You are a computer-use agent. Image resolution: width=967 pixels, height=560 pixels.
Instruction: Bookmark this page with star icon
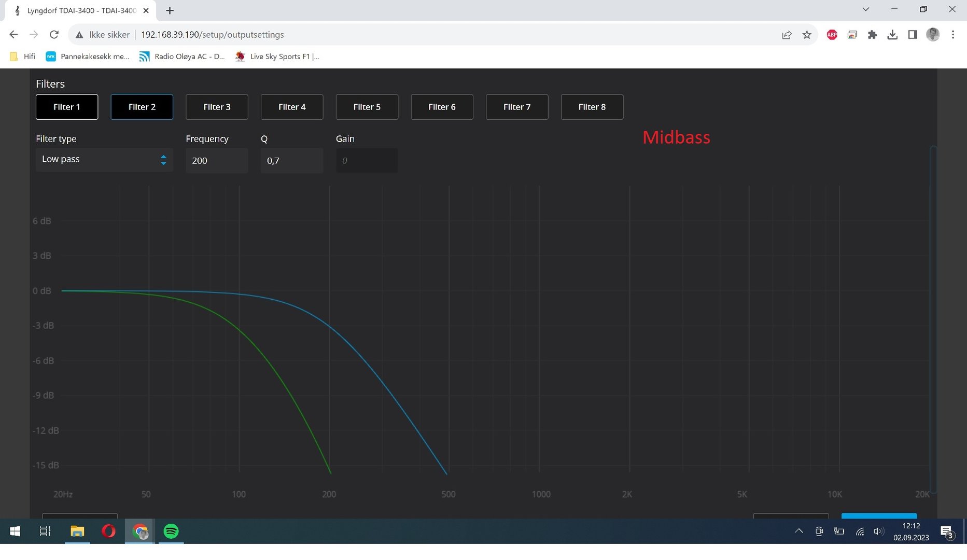807,35
